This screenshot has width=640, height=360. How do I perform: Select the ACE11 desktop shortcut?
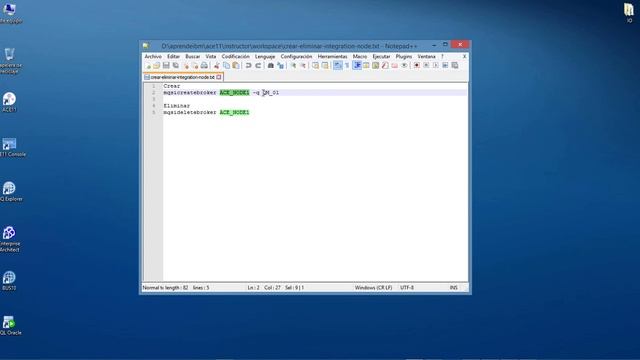(x=9, y=102)
